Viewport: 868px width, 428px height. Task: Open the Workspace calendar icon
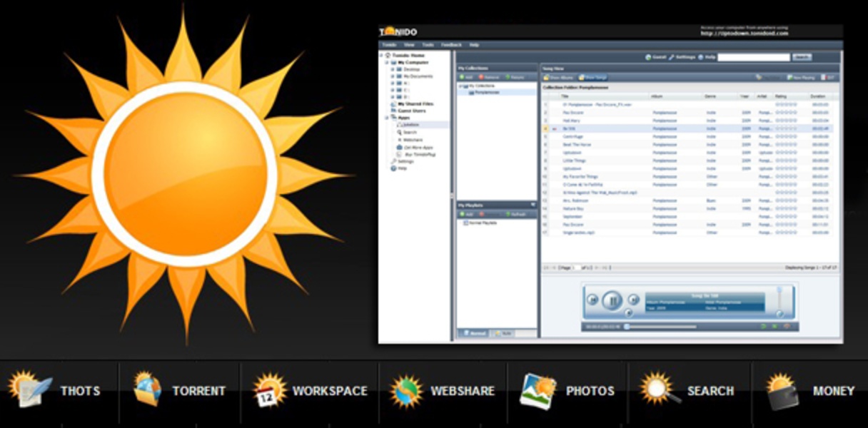coord(270,390)
